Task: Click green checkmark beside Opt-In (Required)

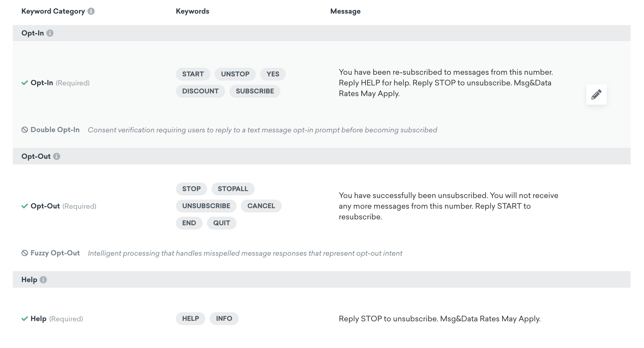Action: pyautogui.click(x=25, y=83)
